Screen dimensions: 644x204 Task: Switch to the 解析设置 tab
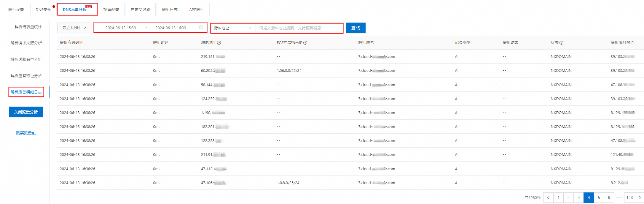pyautogui.click(x=16, y=10)
